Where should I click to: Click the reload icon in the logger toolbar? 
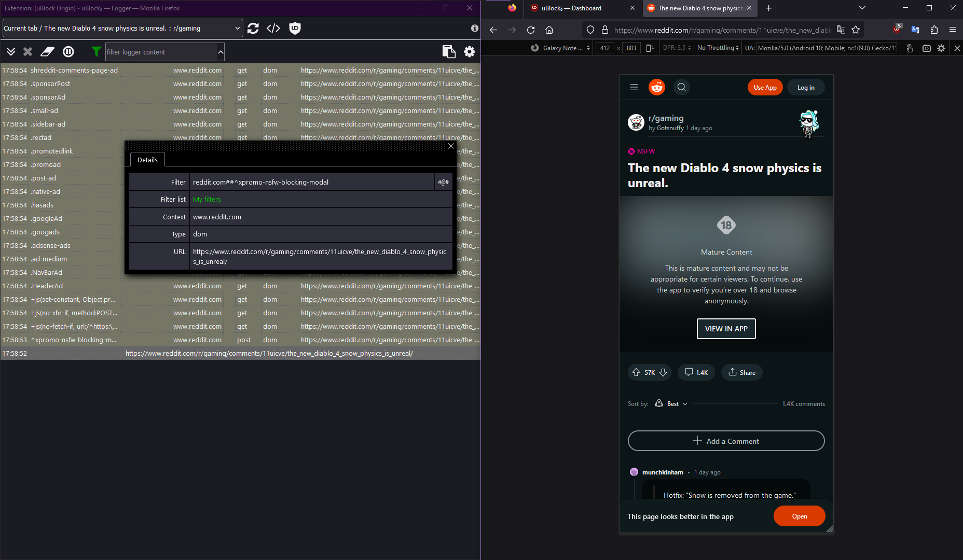[x=253, y=28]
